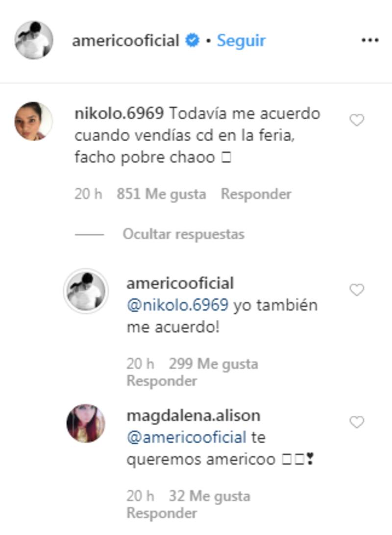Like magdalena.alison's reply with heart icon
Image resolution: width=392 pixels, height=535 pixels.
tap(357, 422)
